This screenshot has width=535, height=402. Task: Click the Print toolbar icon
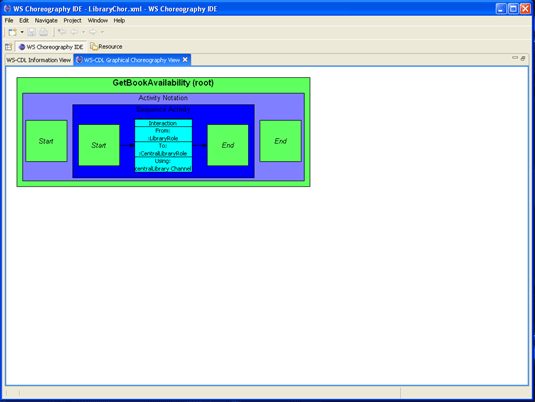(x=43, y=32)
